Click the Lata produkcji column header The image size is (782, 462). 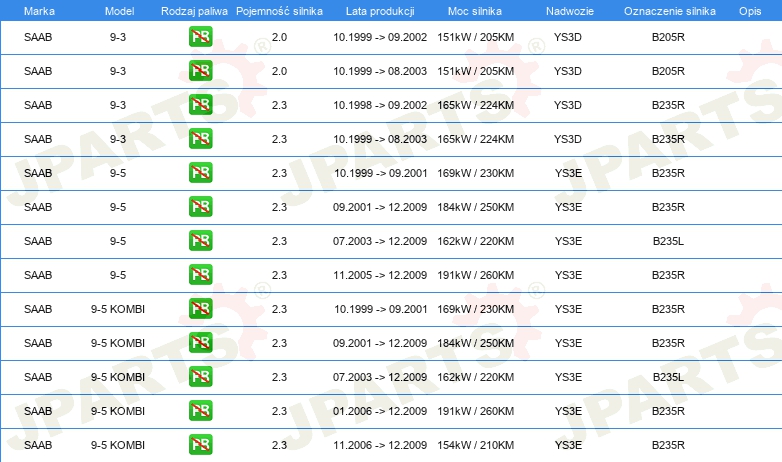(x=380, y=11)
